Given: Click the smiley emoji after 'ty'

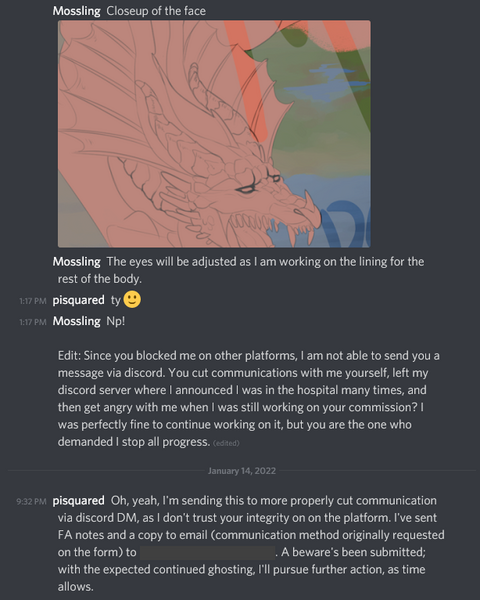Looking at the screenshot, I should click(x=132, y=300).
